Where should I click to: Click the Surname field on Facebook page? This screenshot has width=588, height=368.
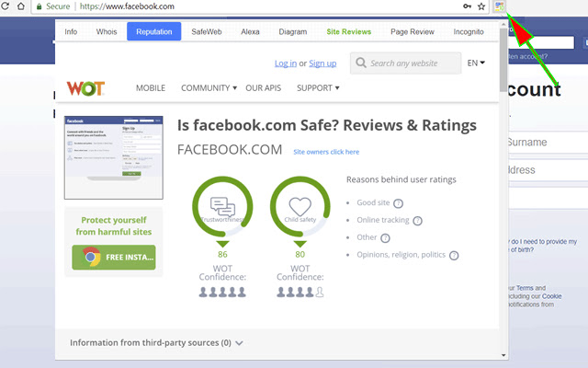tap(548, 142)
